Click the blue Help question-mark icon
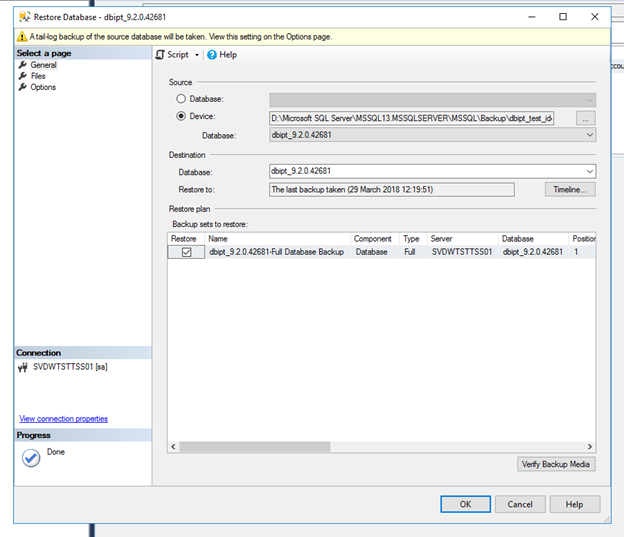 pos(212,55)
